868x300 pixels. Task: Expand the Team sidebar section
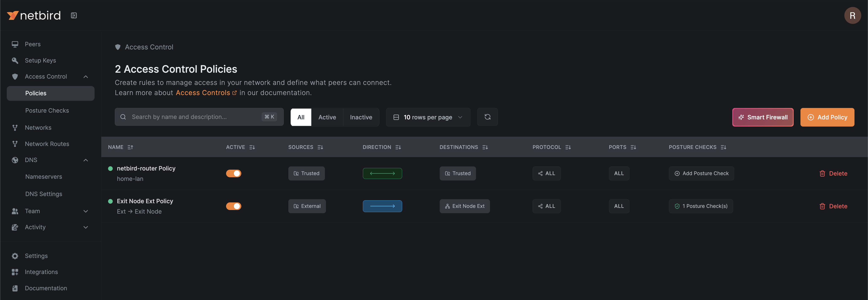[x=85, y=211]
